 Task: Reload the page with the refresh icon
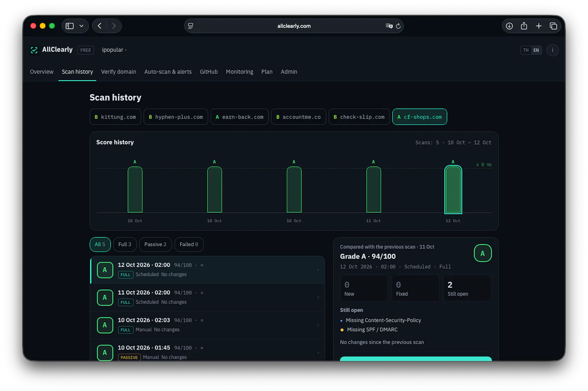point(398,26)
